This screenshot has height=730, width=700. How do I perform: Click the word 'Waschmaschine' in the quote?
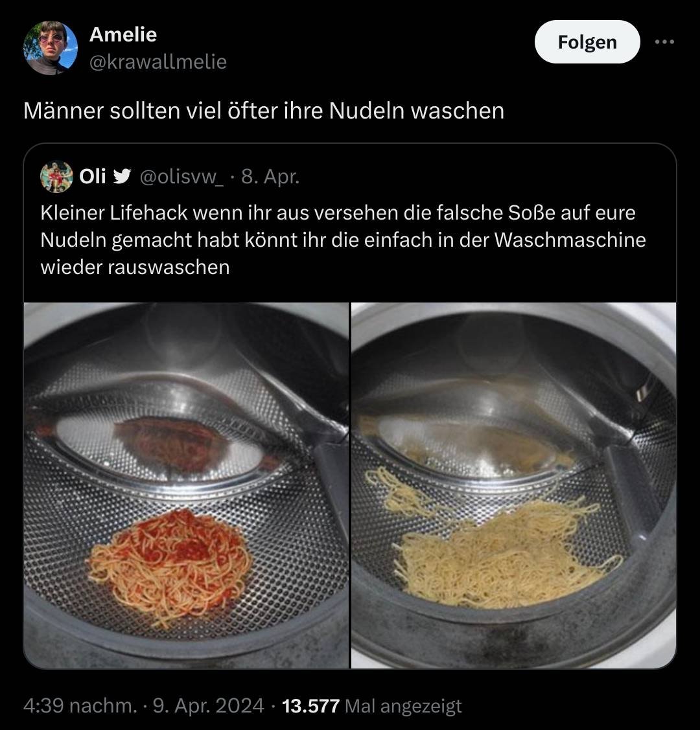tap(570, 240)
